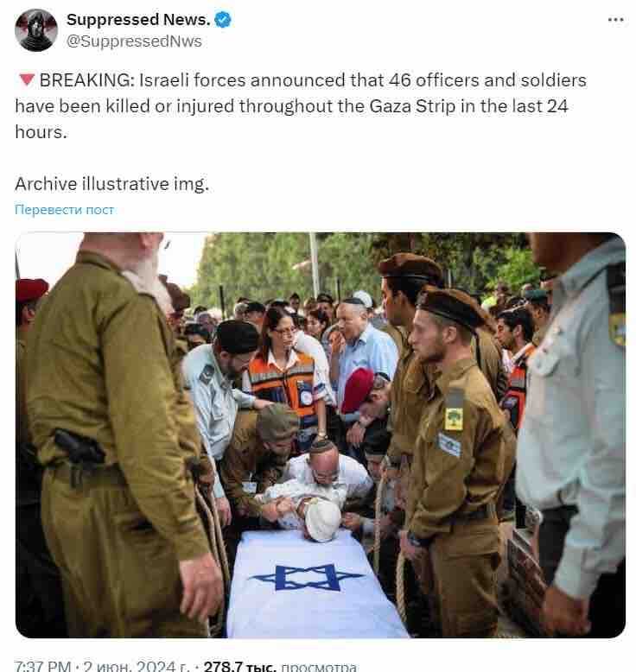Click the red triangle emoji before BREAKING

tap(27, 79)
